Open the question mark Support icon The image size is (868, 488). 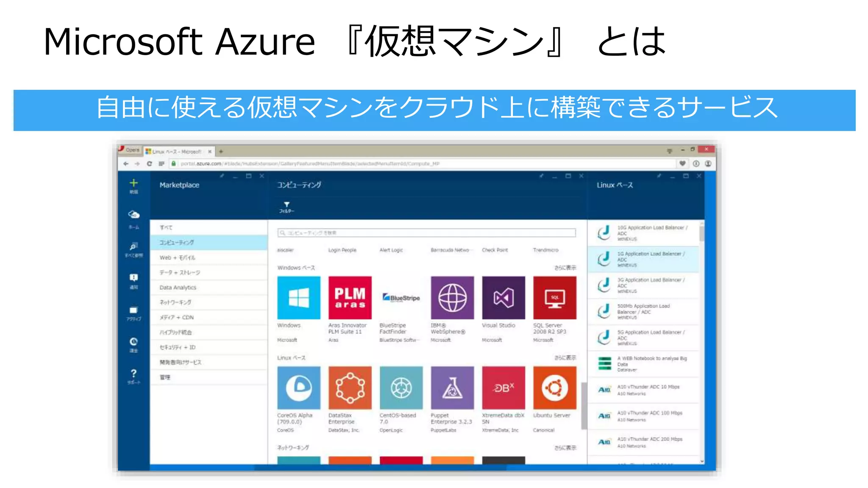click(x=134, y=373)
